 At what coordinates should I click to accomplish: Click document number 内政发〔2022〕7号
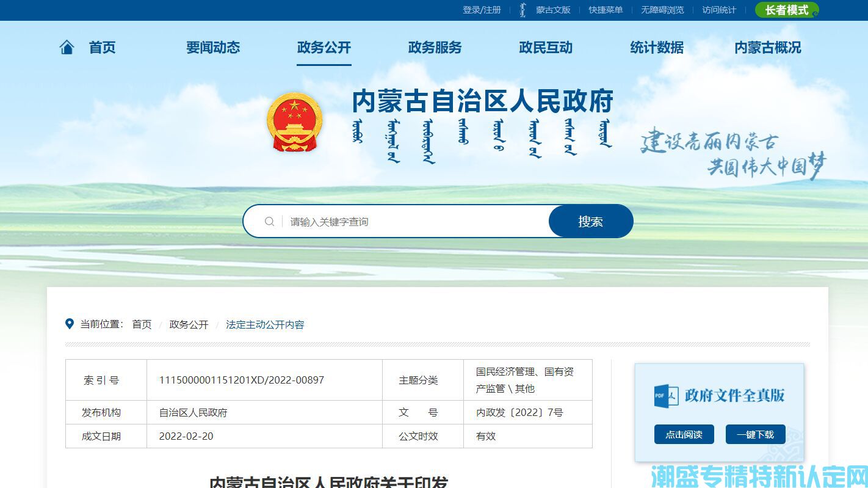(x=519, y=412)
